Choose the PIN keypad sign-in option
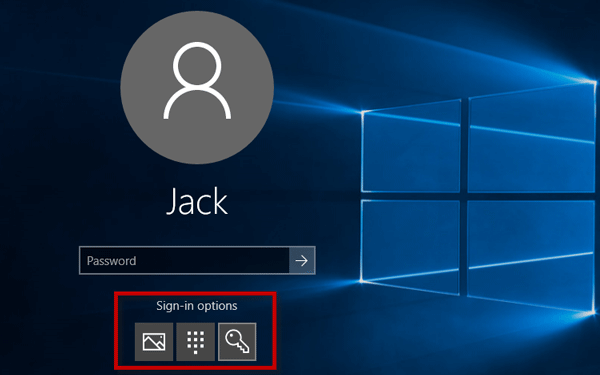Screen dimensions: 600x375 coord(196,341)
